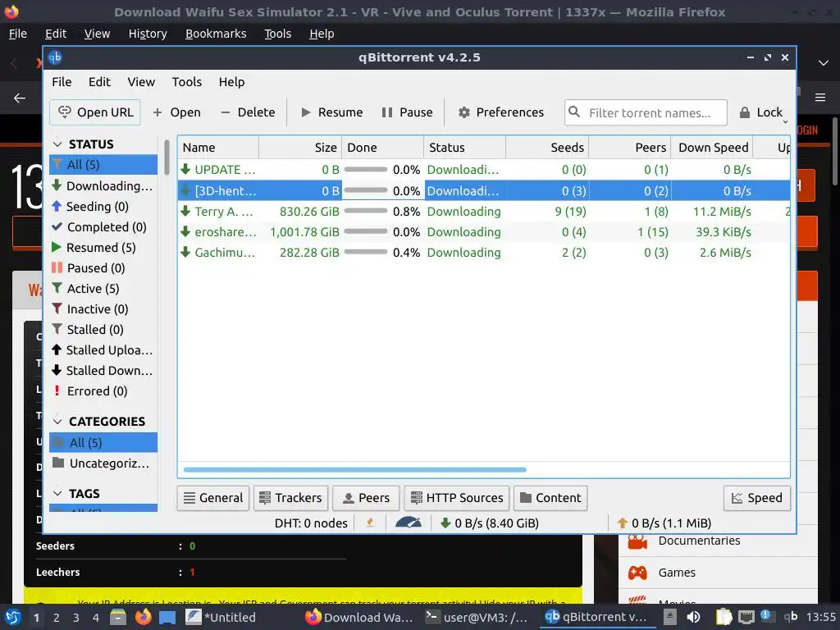Pause torrents with the Pause button
This screenshot has width=840, height=630.
click(x=407, y=112)
